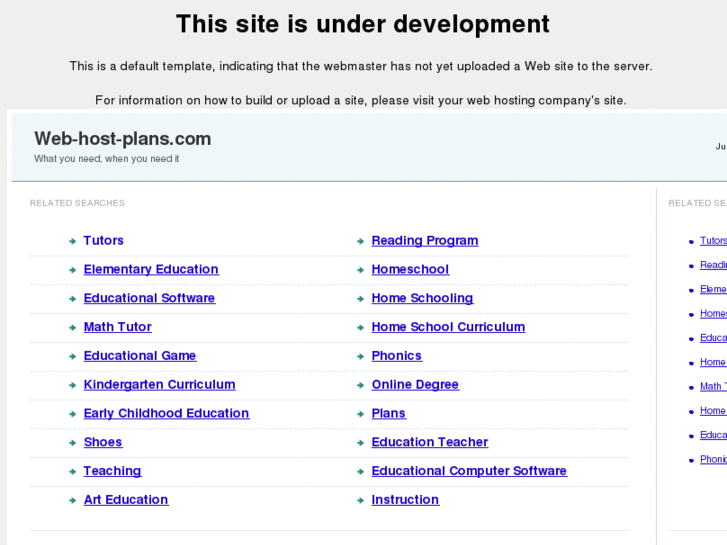Open the Plans link

tap(389, 413)
